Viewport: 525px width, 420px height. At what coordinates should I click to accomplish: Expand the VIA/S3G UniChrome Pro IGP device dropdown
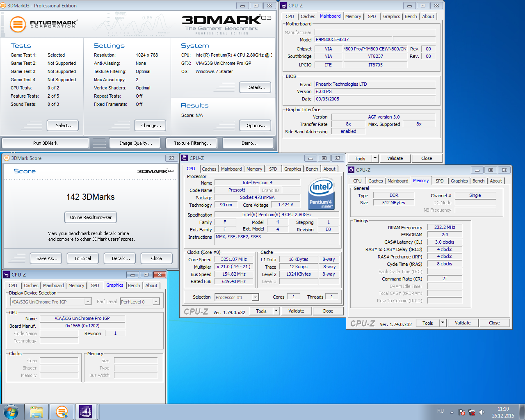pos(88,302)
